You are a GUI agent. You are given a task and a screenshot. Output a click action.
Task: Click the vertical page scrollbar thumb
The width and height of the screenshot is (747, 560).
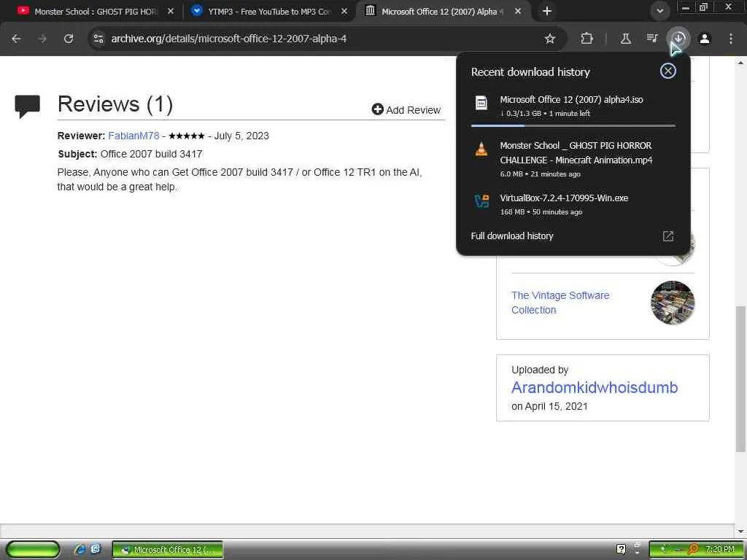pyautogui.click(x=741, y=379)
